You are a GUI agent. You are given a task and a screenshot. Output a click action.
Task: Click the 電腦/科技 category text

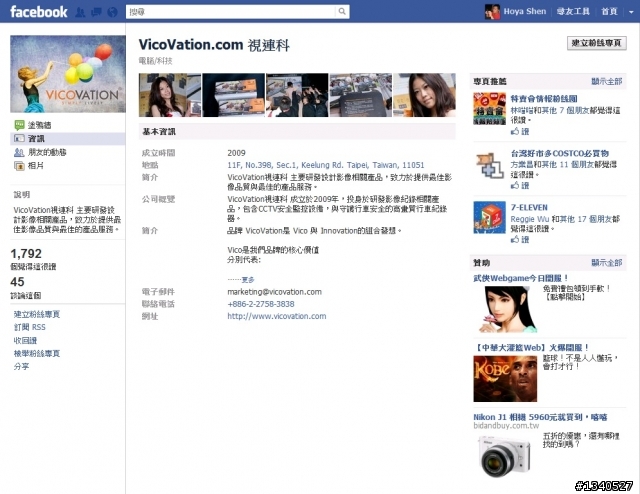point(156,61)
